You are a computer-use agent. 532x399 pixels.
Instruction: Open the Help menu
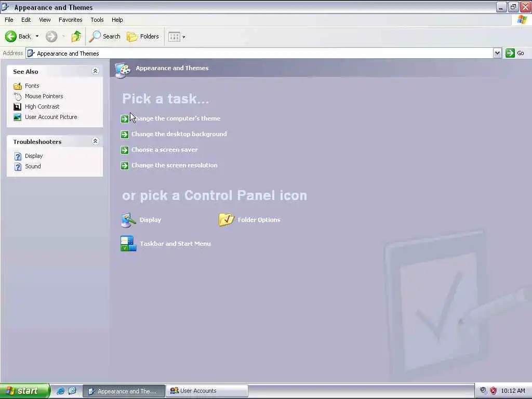(x=117, y=20)
